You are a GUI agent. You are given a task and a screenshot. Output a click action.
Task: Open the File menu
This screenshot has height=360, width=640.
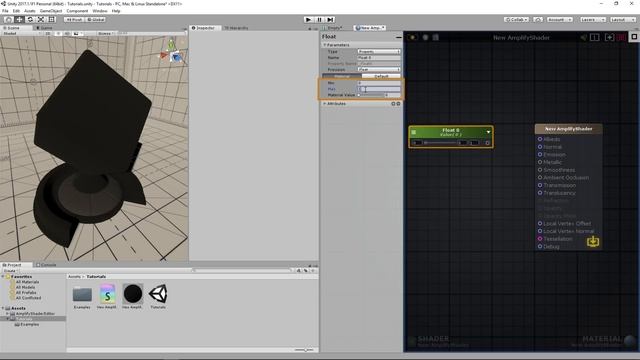pos(5,11)
